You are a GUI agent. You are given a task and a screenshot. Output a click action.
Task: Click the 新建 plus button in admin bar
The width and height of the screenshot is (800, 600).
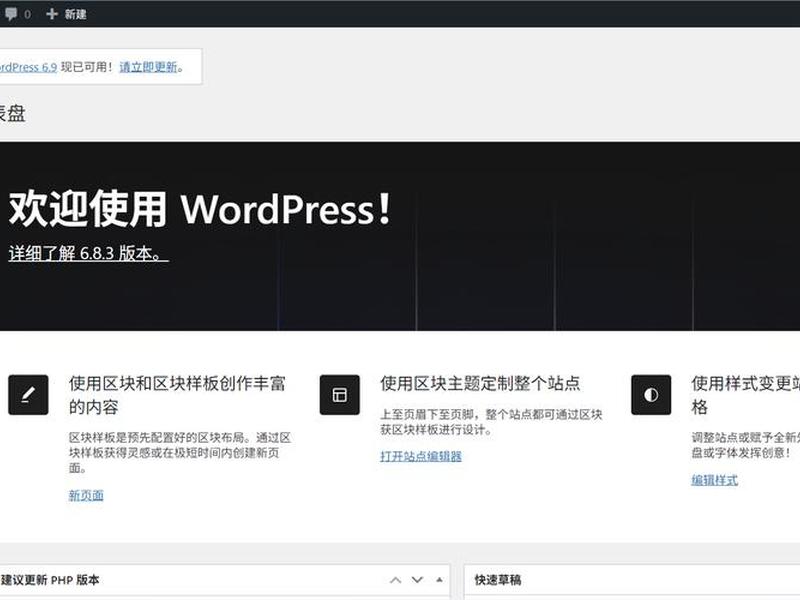(x=66, y=14)
